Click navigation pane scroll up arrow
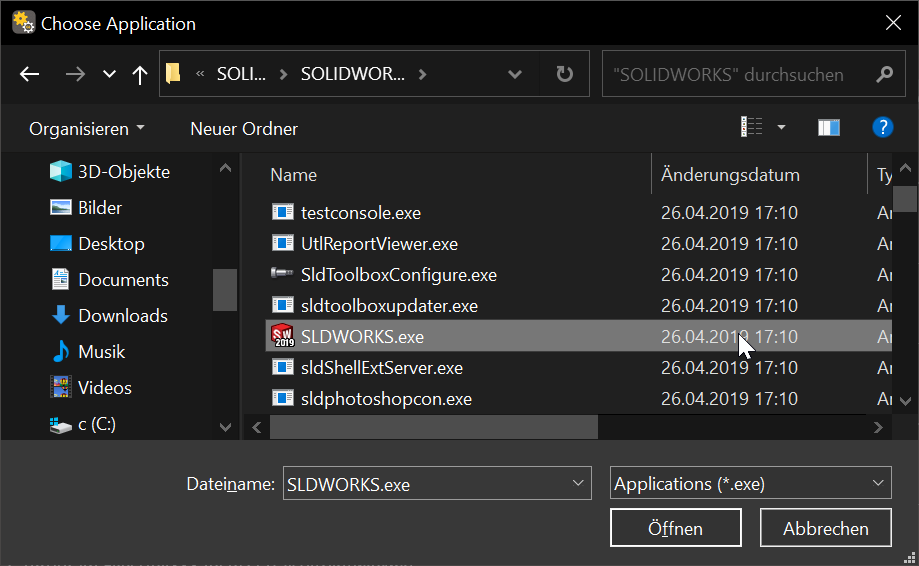 (225, 168)
